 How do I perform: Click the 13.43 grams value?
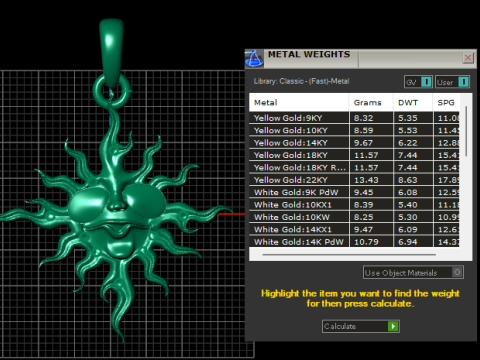[x=366, y=180]
